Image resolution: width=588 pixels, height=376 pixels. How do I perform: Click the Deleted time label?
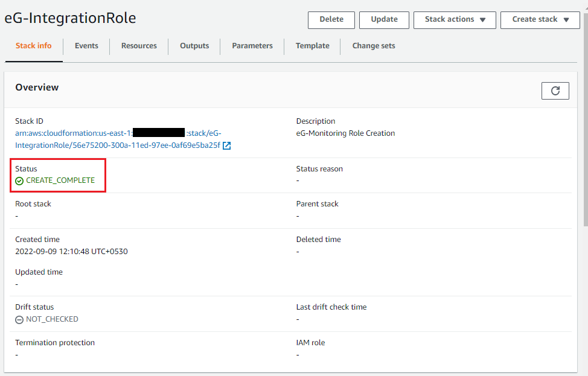tap(318, 240)
